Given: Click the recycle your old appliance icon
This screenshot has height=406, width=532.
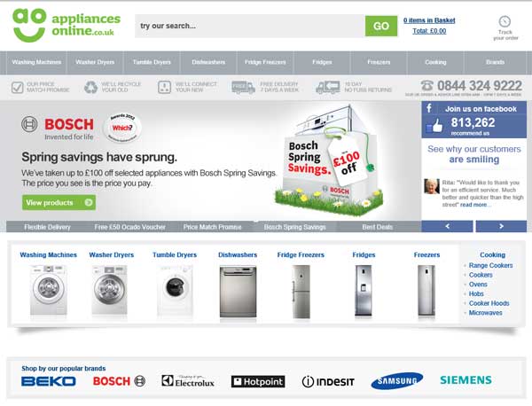Looking at the screenshot, I should 90,87.
